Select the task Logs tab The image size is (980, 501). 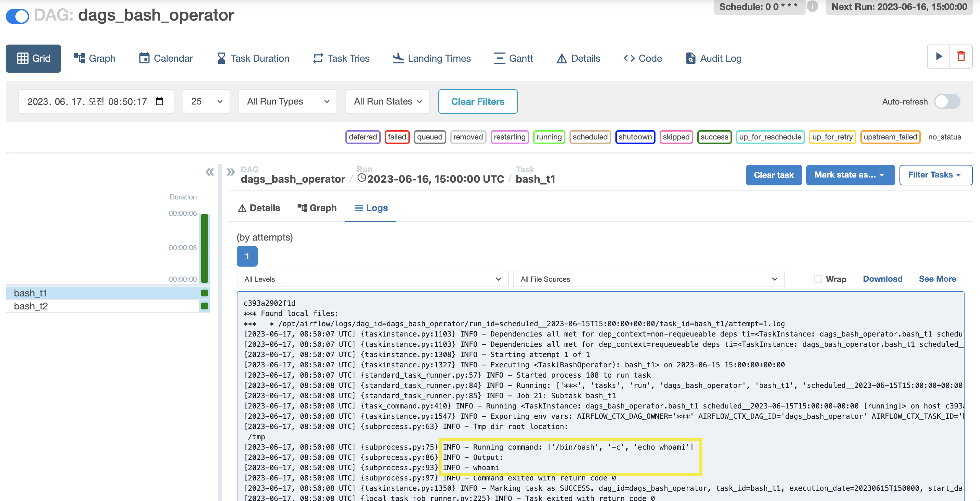click(370, 208)
